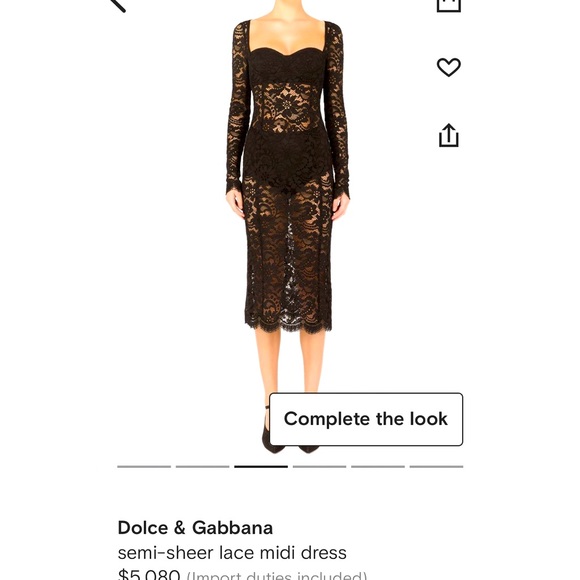Select the second image indicator bar
This screenshot has height=580, width=580.
(x=202, y=466)
